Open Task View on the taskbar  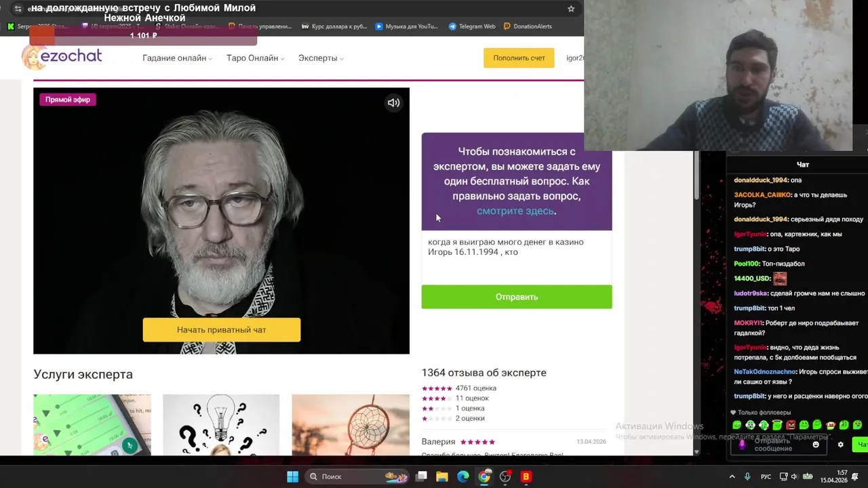click(x=421, y=476)
